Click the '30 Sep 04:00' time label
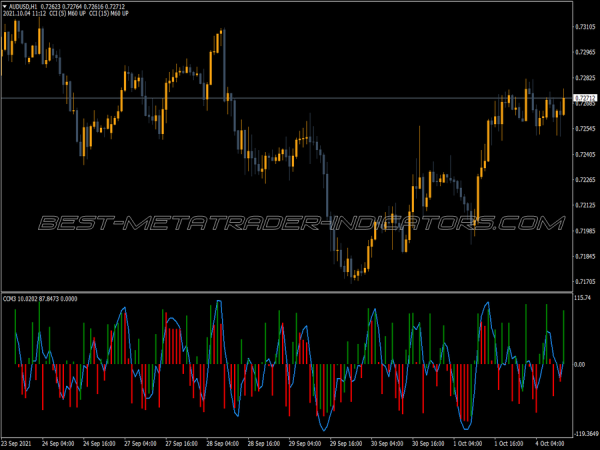 (x=387, y=444)
